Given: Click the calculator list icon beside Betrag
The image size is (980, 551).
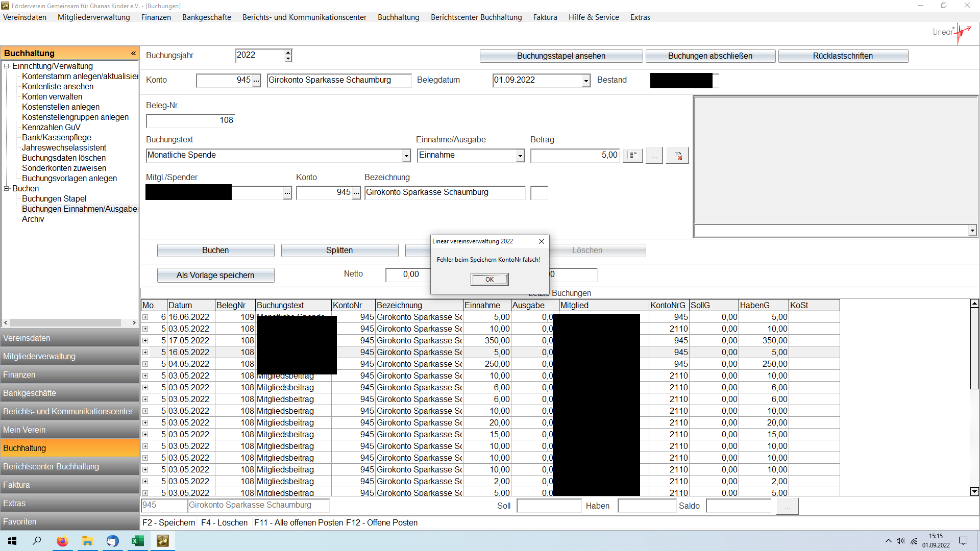Looking at the screenshot, I should 633,156.
